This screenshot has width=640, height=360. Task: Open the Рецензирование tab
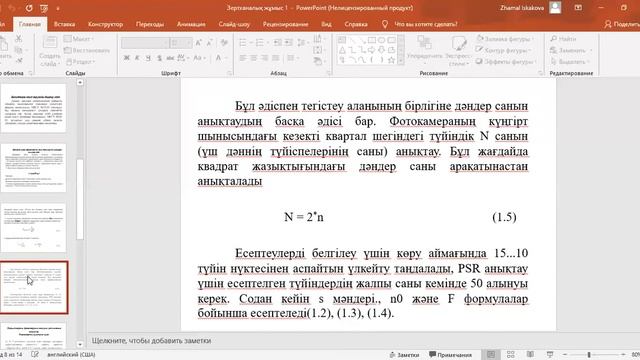pyautogui.click(x=285, y=24)
